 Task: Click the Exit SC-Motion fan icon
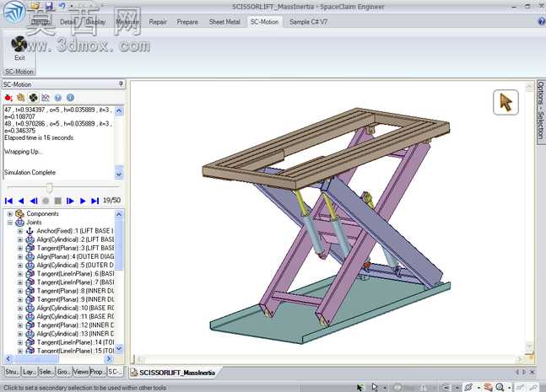point(19,44)
